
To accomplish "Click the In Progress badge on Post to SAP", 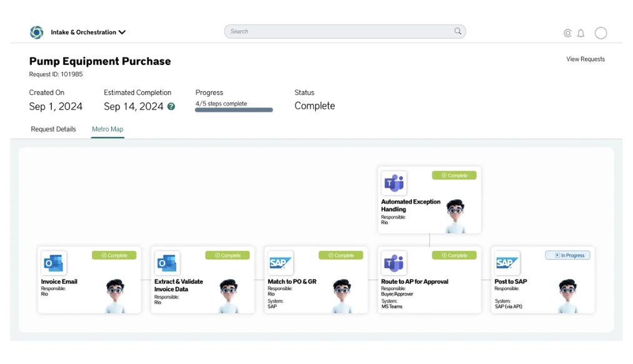I will (x=567, y=255).
